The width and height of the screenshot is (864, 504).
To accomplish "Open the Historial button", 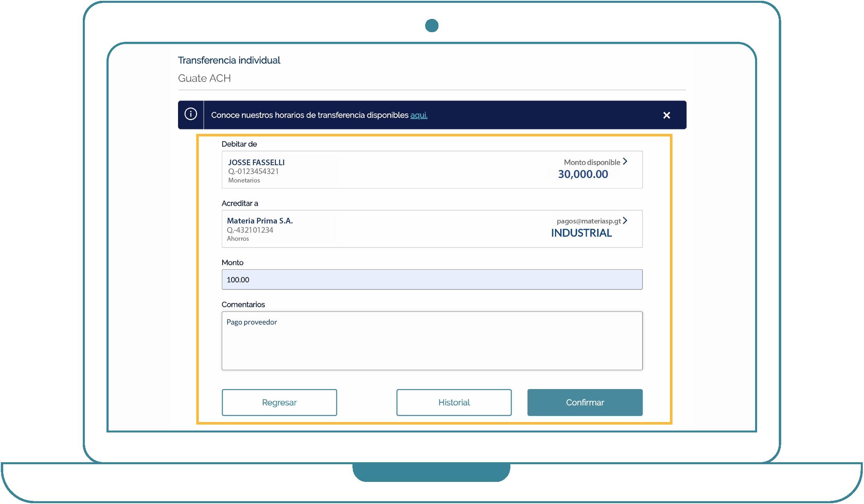I will [x=454, y=402].
